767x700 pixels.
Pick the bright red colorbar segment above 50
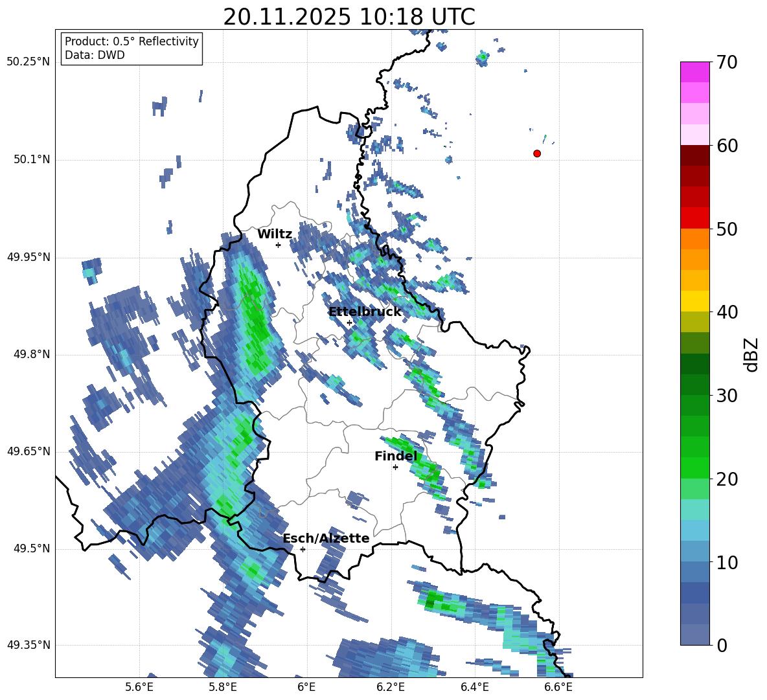click(695, 218)
